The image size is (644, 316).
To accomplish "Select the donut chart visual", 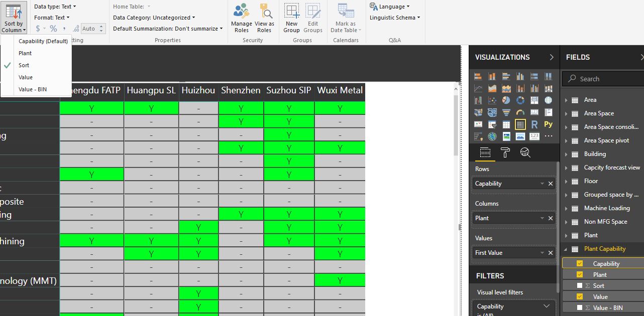I will (x=520, y=100).
